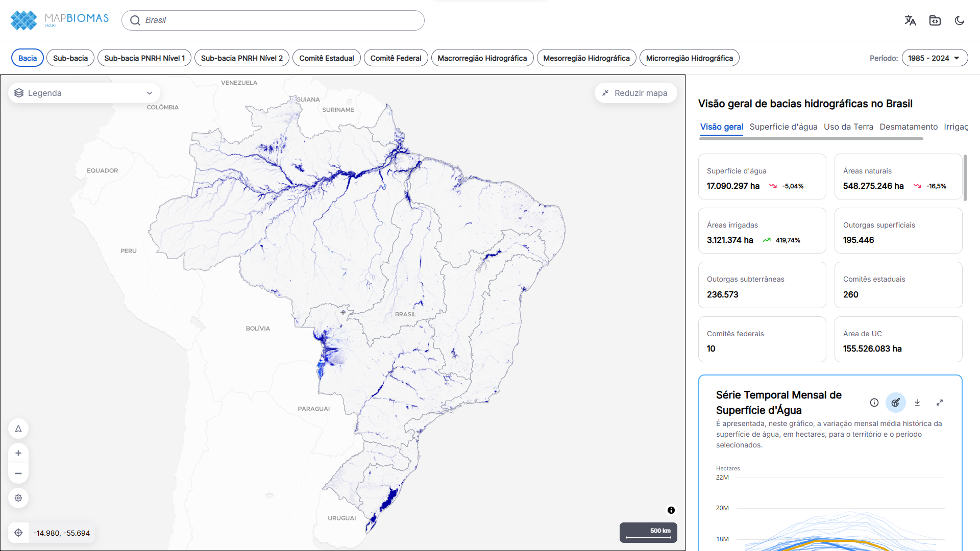This screenshot has height=551, width=980.
Task: Expand the Legenda dropdown
Action: point(84,93)
